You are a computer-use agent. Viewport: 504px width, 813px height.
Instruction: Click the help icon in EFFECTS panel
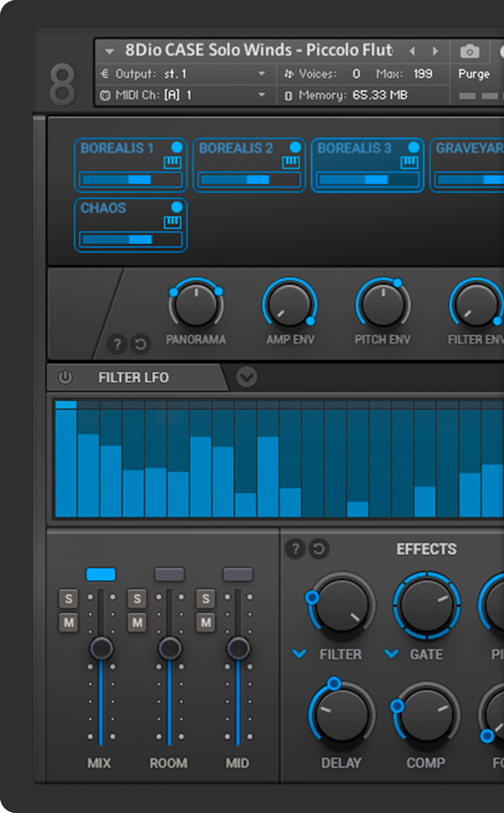tap(295, 549)
